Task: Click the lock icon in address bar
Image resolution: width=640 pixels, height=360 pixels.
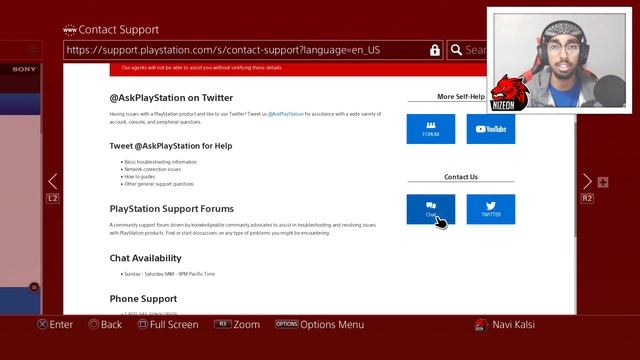Action: point(435,50)
